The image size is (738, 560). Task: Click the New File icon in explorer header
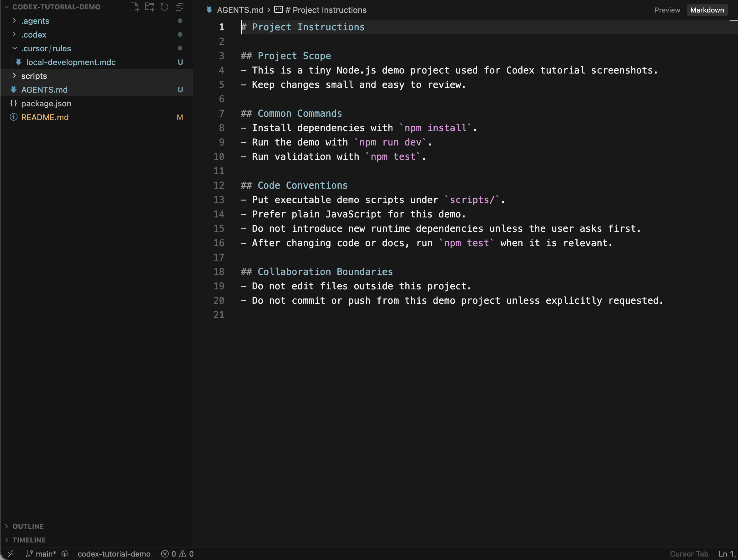tap(134, 7)
